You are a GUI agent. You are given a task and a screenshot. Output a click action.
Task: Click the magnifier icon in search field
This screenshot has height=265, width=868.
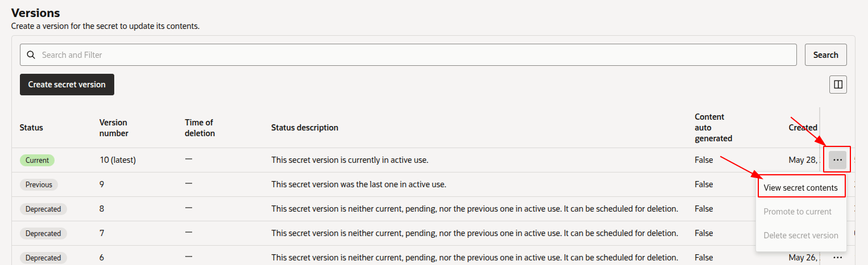coord(31,55)
